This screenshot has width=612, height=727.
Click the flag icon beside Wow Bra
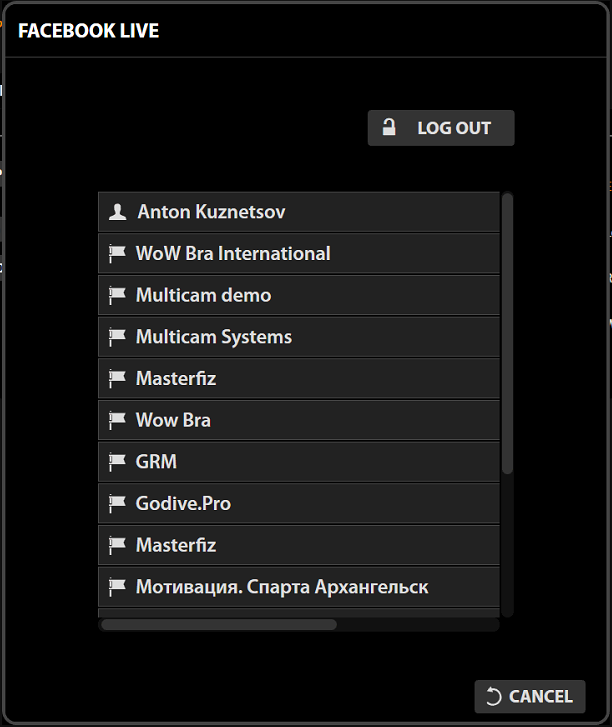tap(117, 421)
